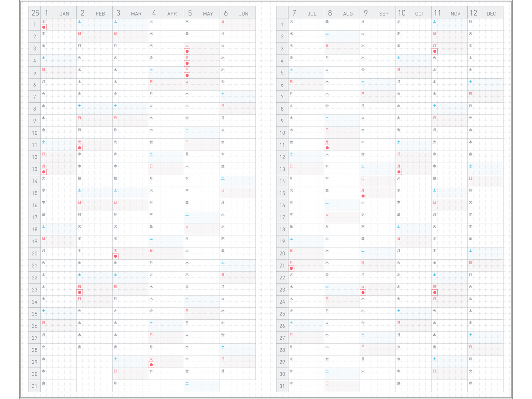Select the June 30 月 cell
Viewport: 532px width, 399px height.
point(237,374)
